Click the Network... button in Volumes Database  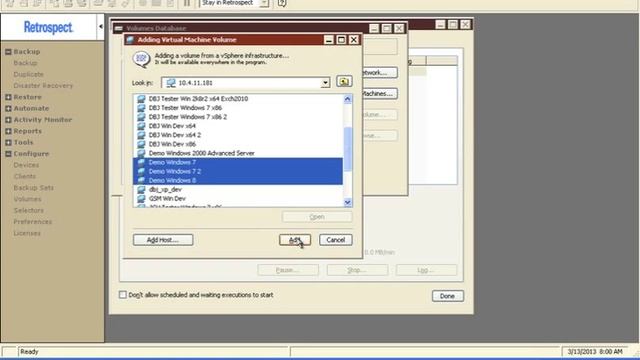pos(380,73)
